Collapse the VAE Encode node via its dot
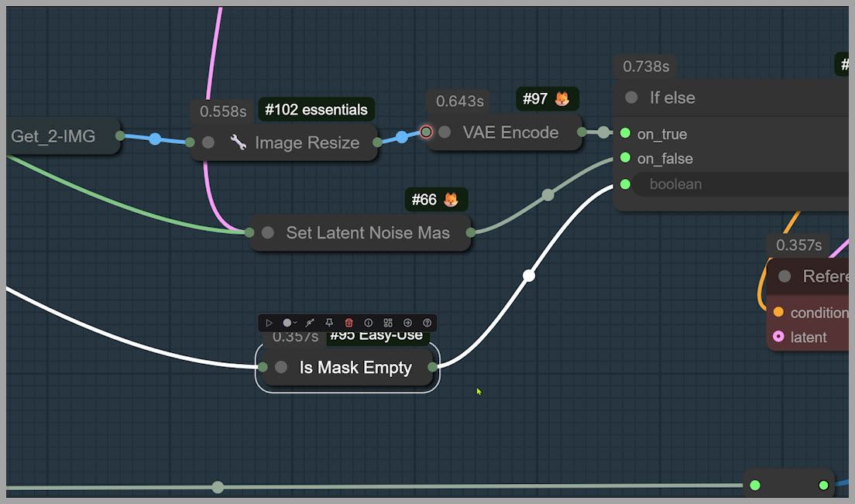This screenshot has height=504, width=855. click(445, 132)
